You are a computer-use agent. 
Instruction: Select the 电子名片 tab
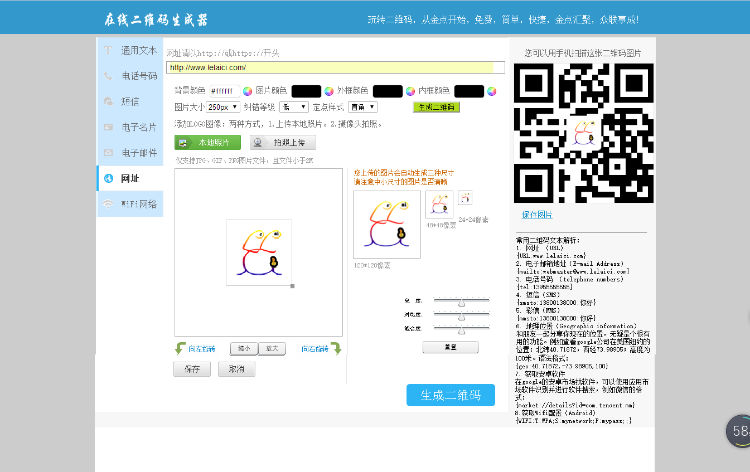tap(131, 127)
